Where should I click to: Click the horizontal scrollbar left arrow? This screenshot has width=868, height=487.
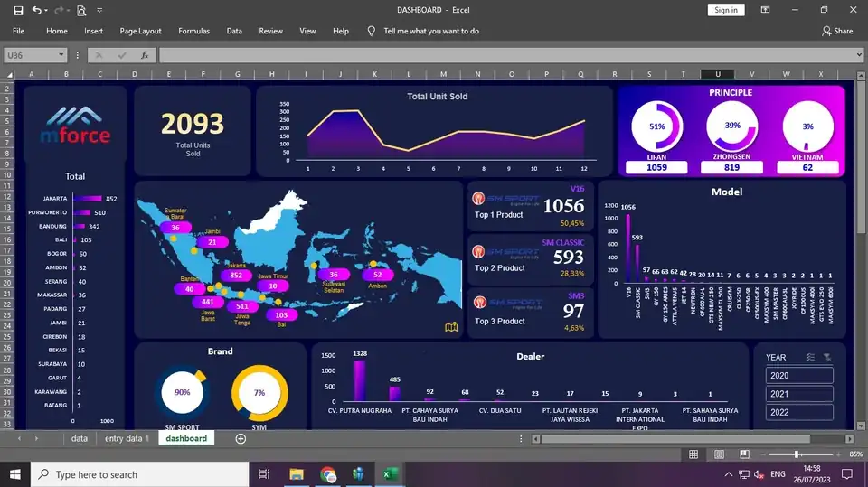point(536,439)
